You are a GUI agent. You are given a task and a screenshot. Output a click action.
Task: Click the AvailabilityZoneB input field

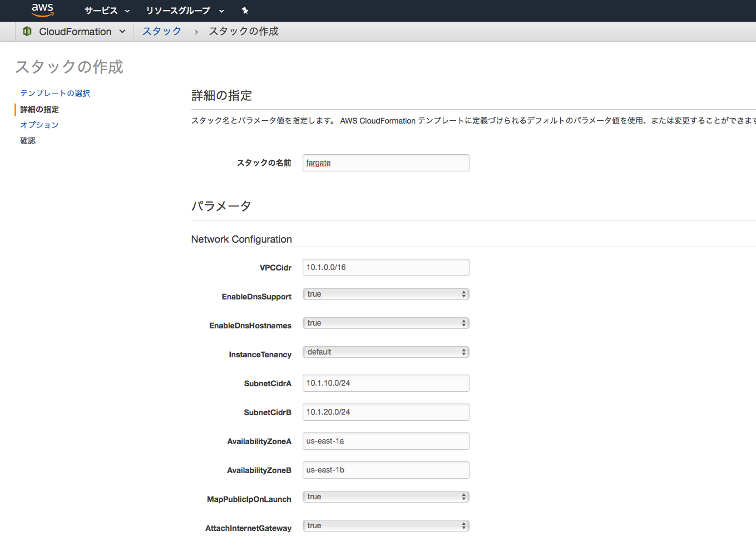[x=386, y=470]
